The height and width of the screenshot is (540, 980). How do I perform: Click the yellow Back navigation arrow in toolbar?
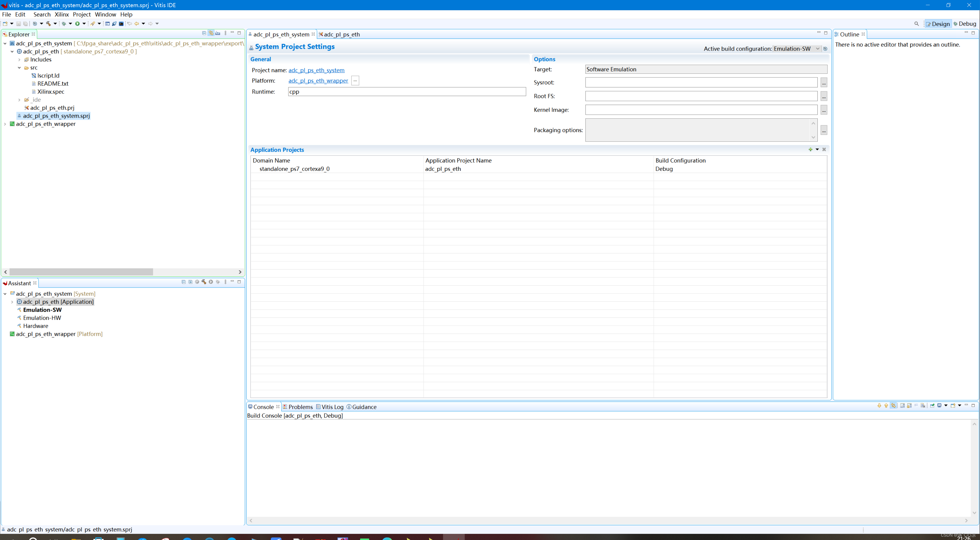click(x=137, y=24)
